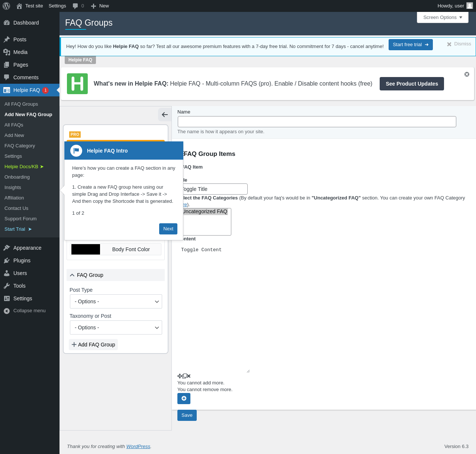Click the Start free trial button
The width and height of the screenshot is (476, 454).
tap(411, 45)
